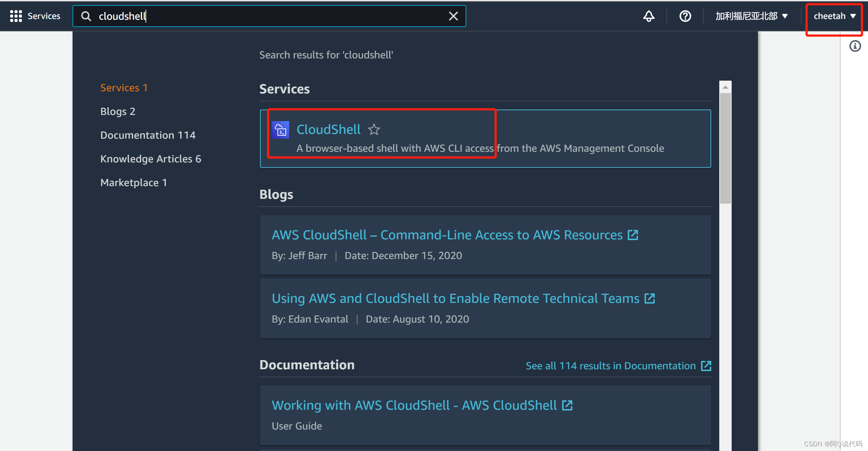Clear the search with X icon
The width and height of the screenshot is (868, 451).
453,16
